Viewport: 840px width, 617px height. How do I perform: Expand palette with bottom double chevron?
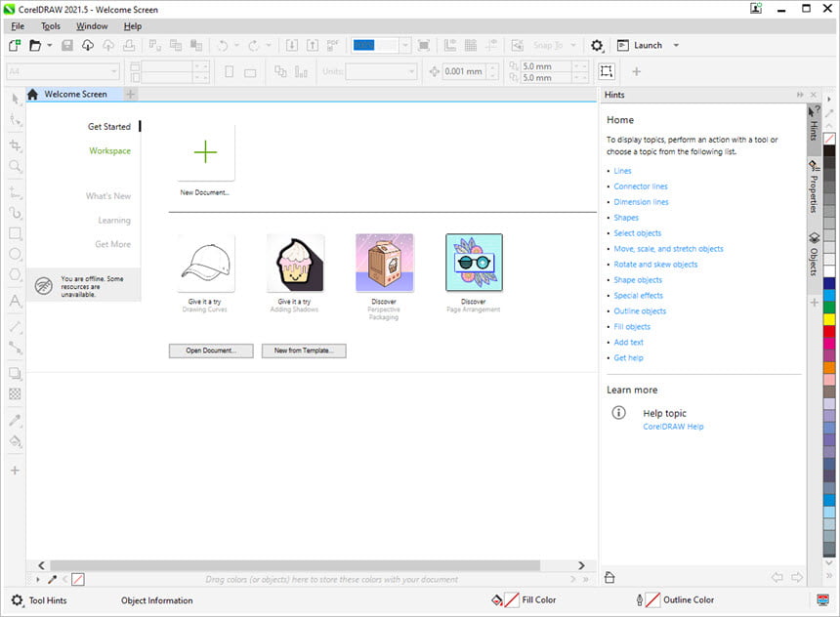point(829,576)
